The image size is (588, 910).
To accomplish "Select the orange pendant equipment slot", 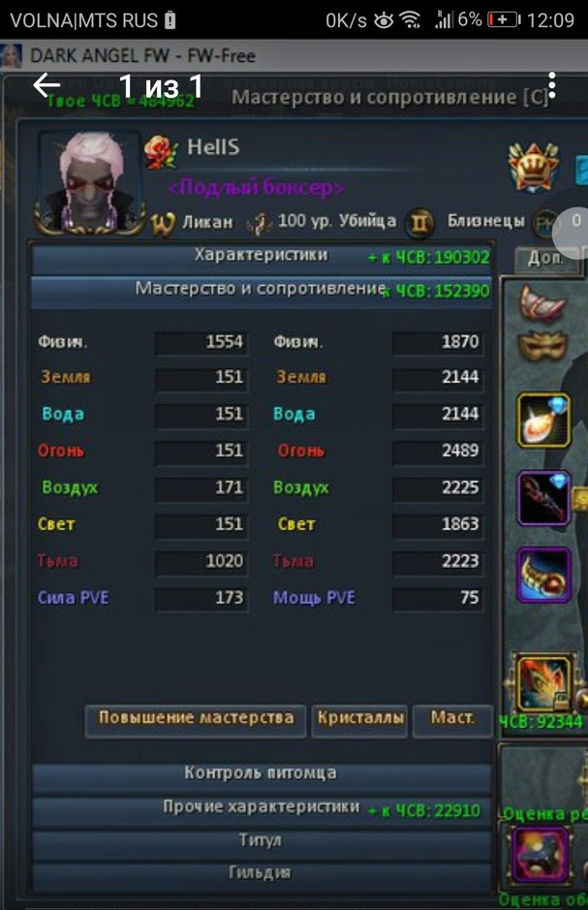I will point(543,421).
